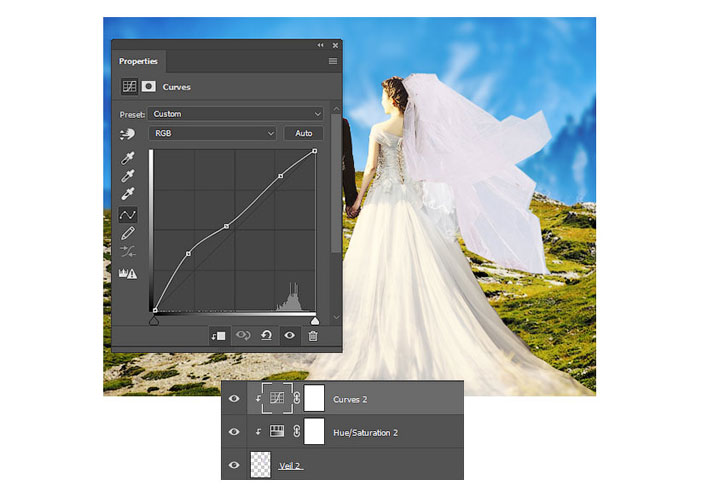Switch to the Properties tab
The height and width of the screenshot is (497, 725).
click(138, 61)
